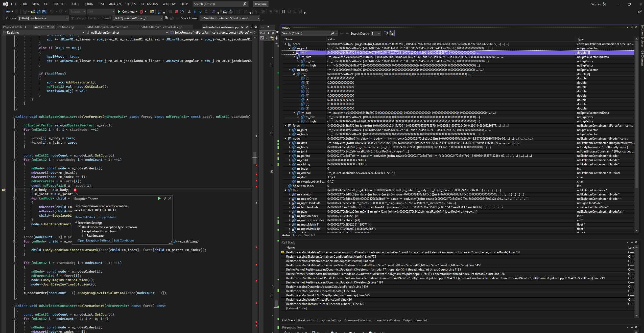Click the Step Out icon

point(206,12)
